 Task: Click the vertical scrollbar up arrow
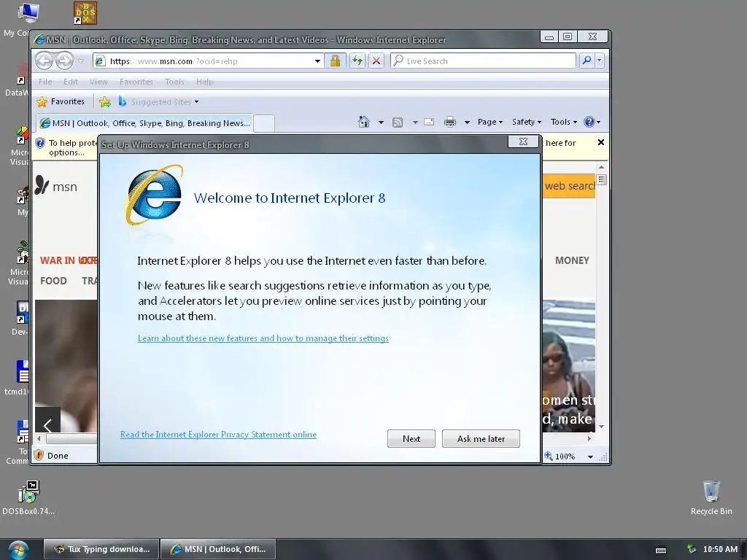click(x=601, y=167)
